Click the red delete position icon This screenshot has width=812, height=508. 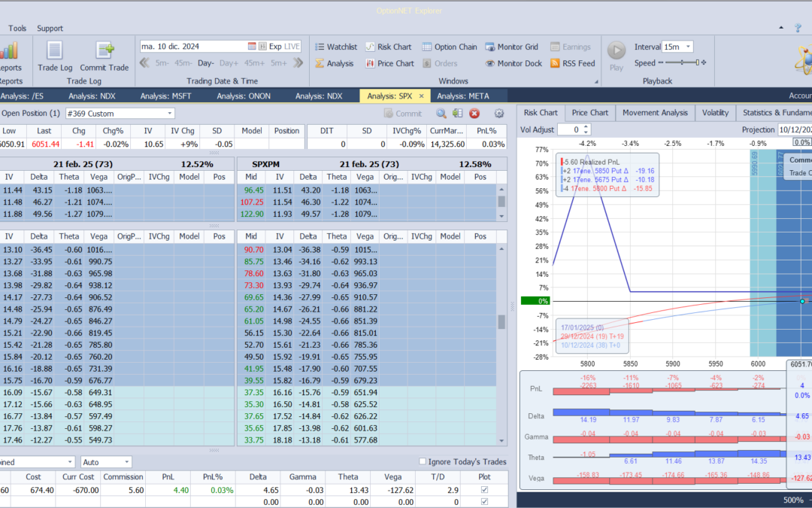click(474, 114)
